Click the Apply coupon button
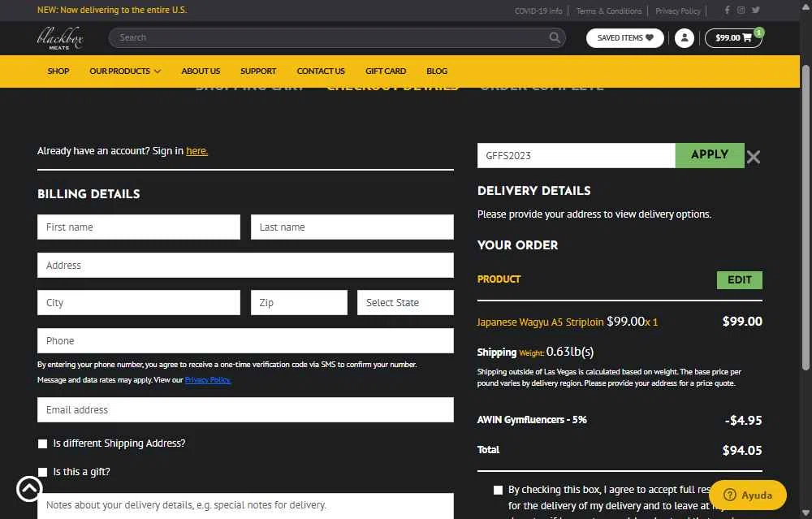The width and height of the screenshot is (812, 519). tap(710, 155)
